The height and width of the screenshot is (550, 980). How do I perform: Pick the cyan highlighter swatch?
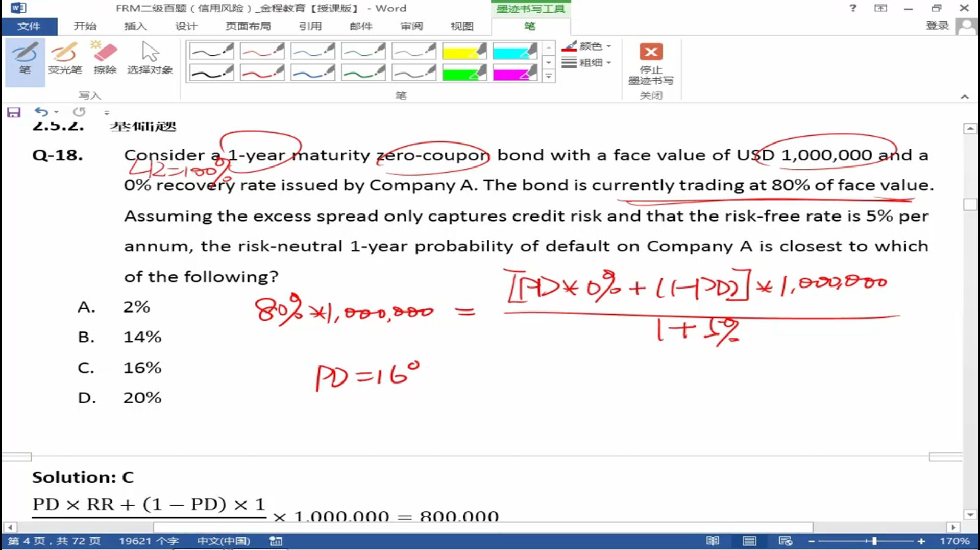pyautogui.click(x=514, y=51)
